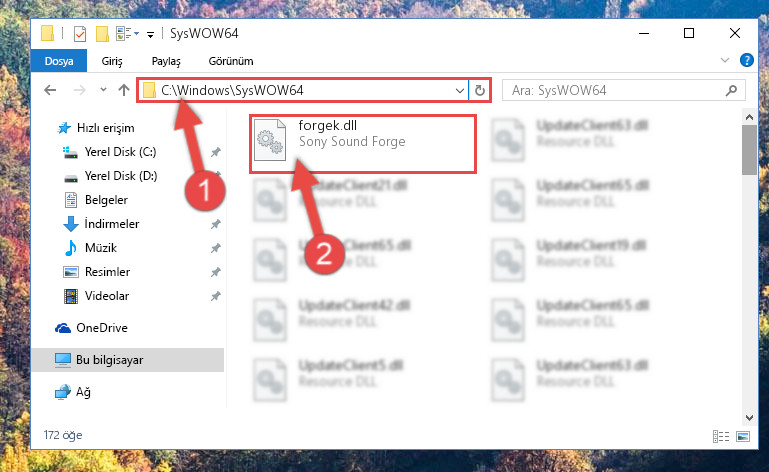This screenshot has width=769, height=472.
Task: Expand the address bar history dropdown
Action: [460, 90]
